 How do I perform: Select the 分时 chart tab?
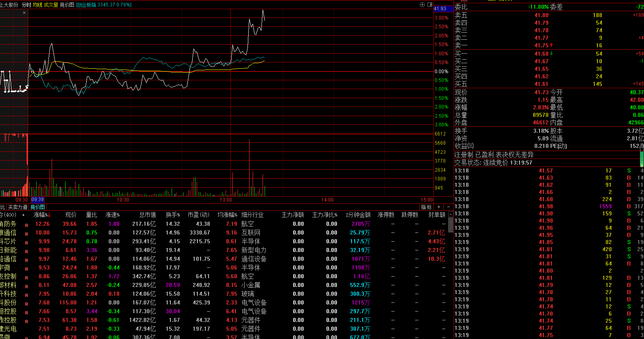(x=26, y=5)
